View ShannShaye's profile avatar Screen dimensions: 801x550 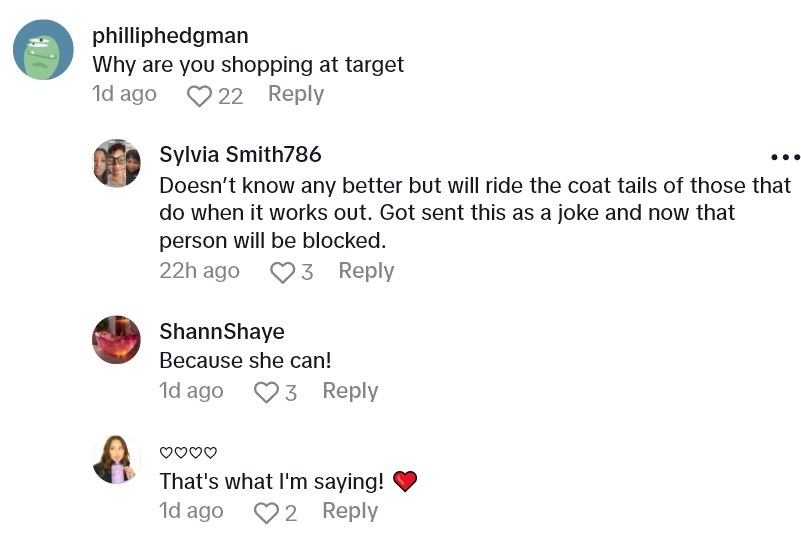(117, 339)
